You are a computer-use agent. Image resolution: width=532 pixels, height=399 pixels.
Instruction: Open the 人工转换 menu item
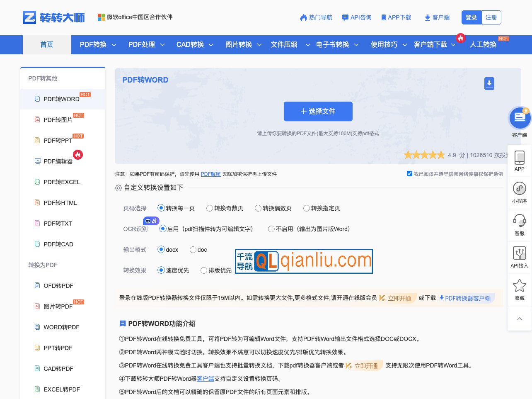click(483, 45)
